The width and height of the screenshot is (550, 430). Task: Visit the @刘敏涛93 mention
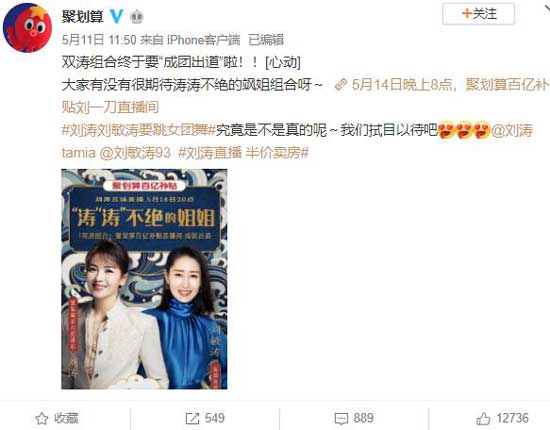coord(135,153)
